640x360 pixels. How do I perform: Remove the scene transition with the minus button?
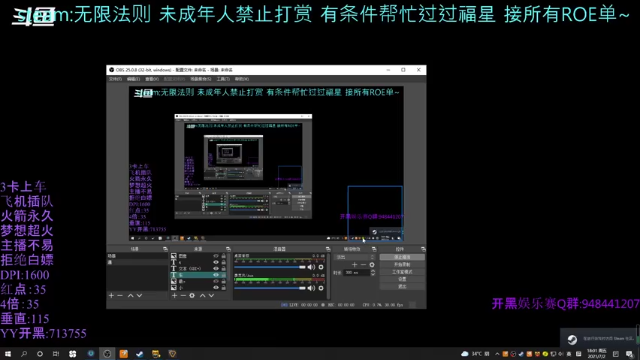coord(363,264)
